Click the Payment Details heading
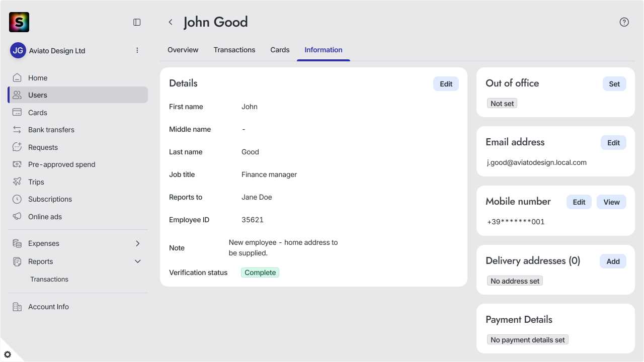Screen dimensions: 644x362 pyautogui.click(x=519, y=320)
